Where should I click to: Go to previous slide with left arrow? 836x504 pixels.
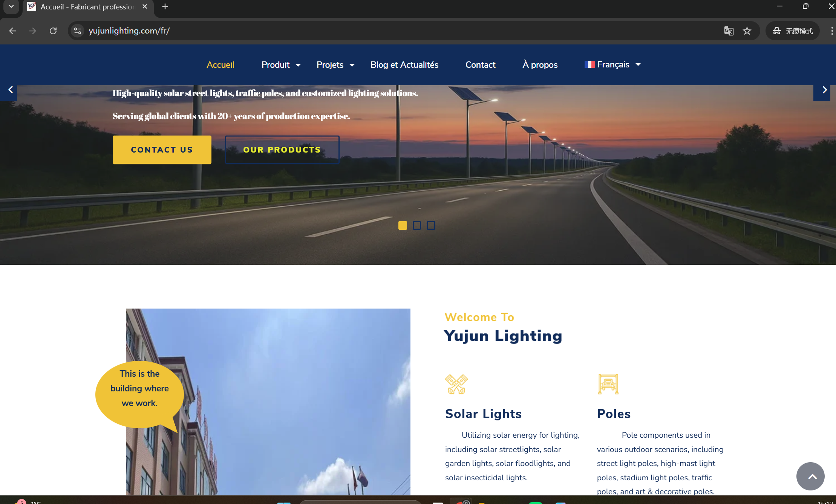[x=11, y=90]
